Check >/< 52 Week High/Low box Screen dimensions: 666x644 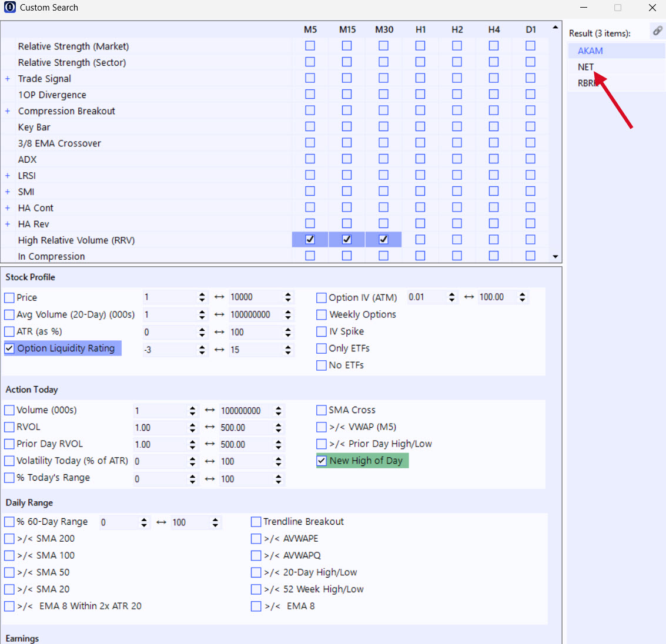pos(256,590)
